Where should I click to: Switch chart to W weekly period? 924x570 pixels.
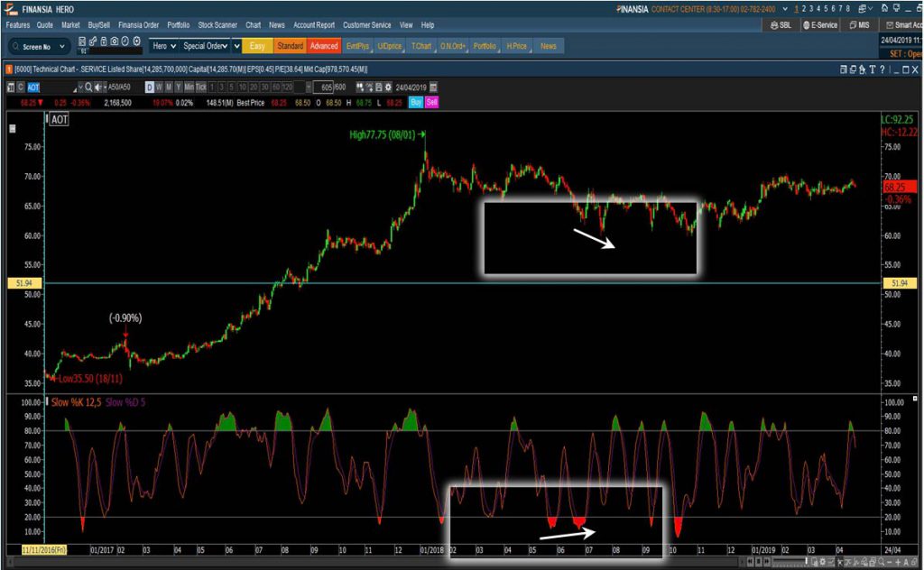(x=159, y=87)
